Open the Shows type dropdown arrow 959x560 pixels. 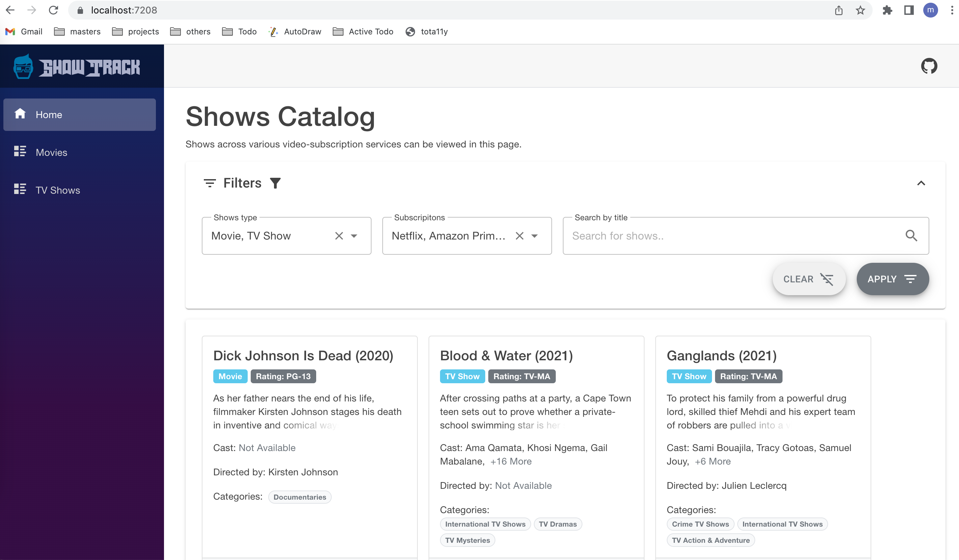click(354, 236)
